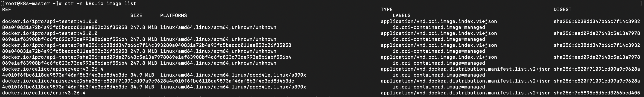Image resolution: width=644 pixels, height=97 pixels.
Task: Click the DIGEST column header
Action: point(562,10)
